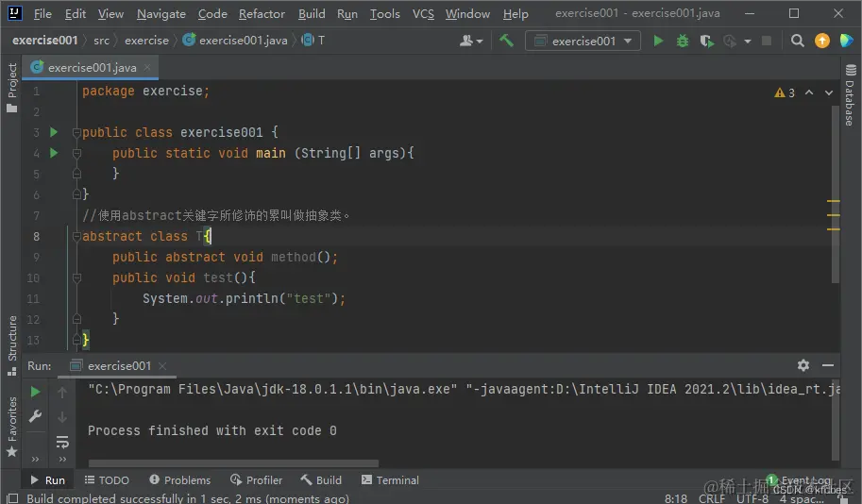Jump to previous highlighted error arrow
Screen dimensions: 862x504
809,92
